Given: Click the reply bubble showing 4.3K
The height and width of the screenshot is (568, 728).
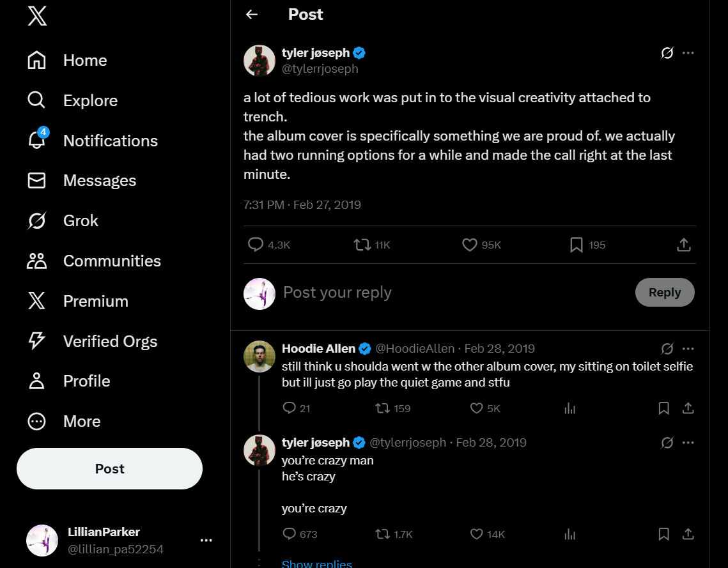Looking at the screenshot, I should point(256,245).
